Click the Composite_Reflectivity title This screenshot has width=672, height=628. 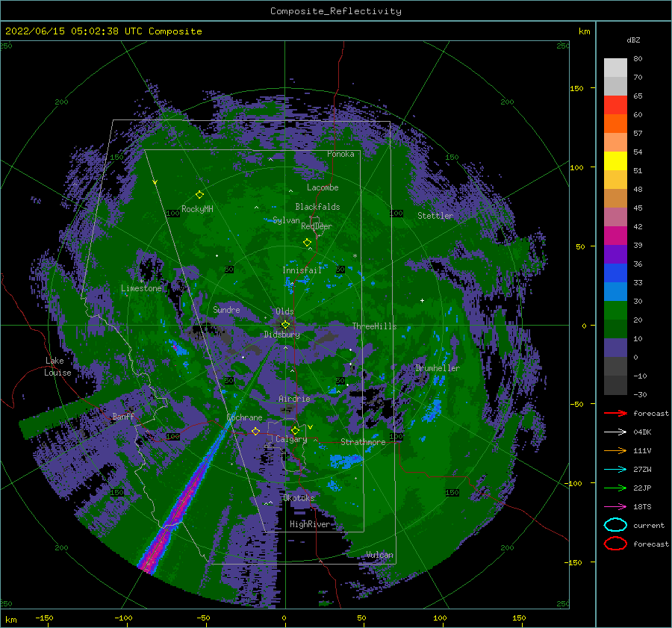pyautogui.click(x=336, y=11)
